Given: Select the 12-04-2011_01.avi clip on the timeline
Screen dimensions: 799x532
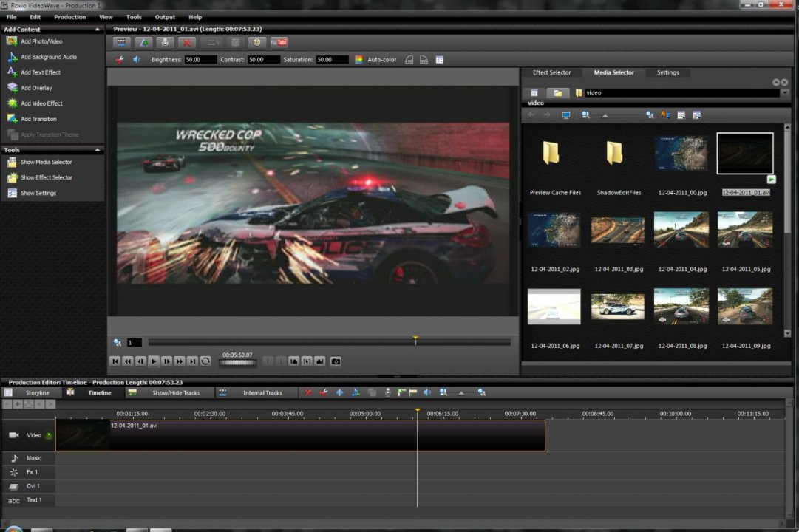Looking at the screenshot, I should pyautogui.click(x=300, y=436).
